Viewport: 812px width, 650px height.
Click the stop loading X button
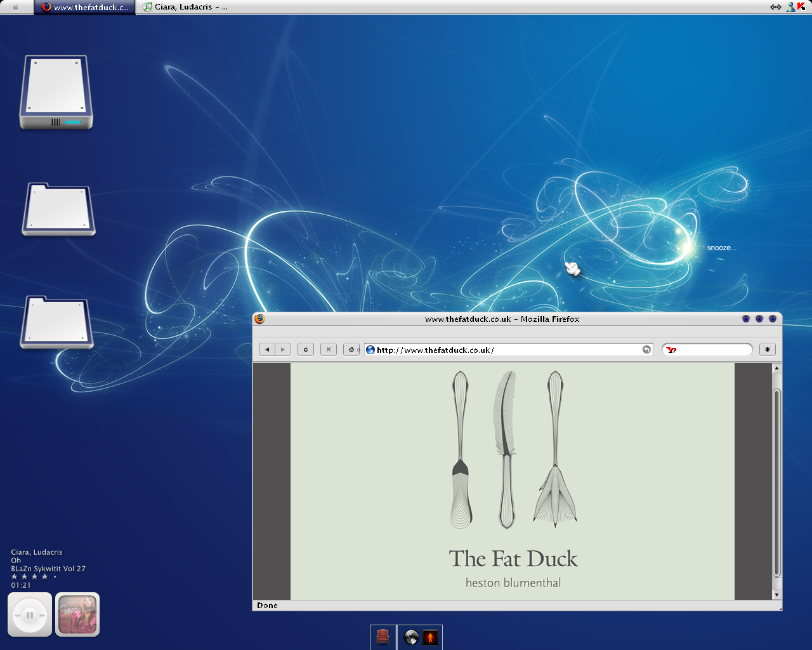click(329, 350)
